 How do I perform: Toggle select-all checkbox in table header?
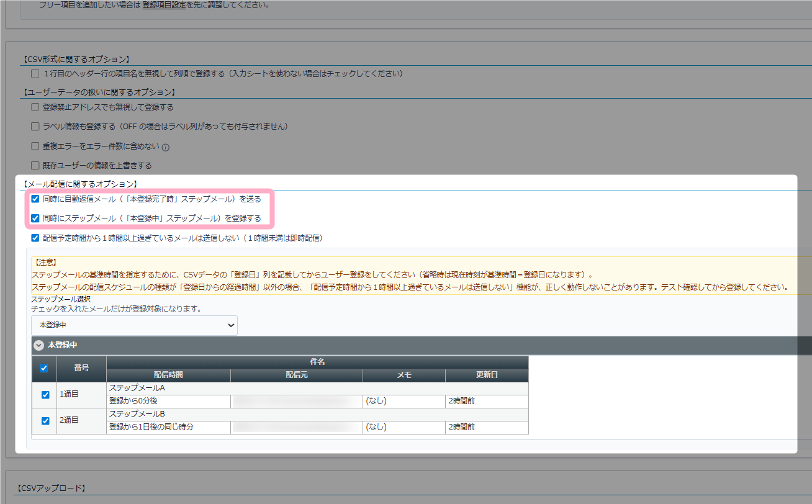[x=44, y=368]
